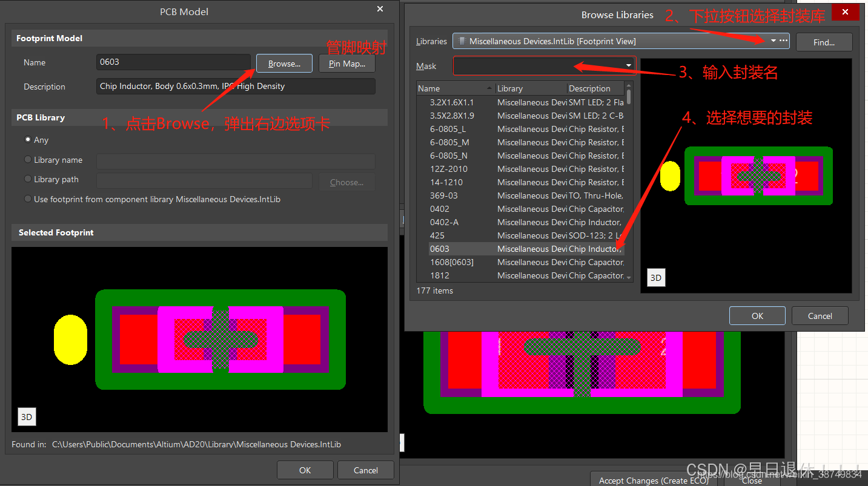Select the 12Z-2010 footprint row

click(x=520, y=169)
